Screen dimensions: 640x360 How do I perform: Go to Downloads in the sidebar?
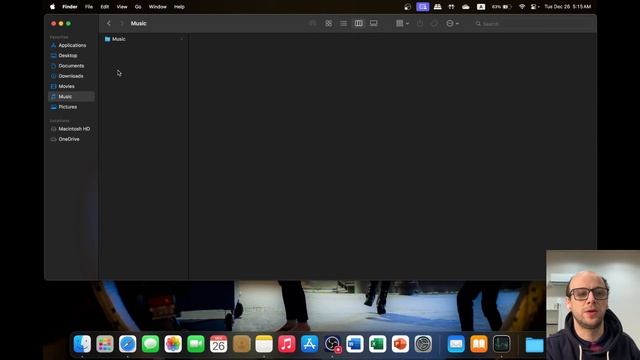(x=71, y=76)
